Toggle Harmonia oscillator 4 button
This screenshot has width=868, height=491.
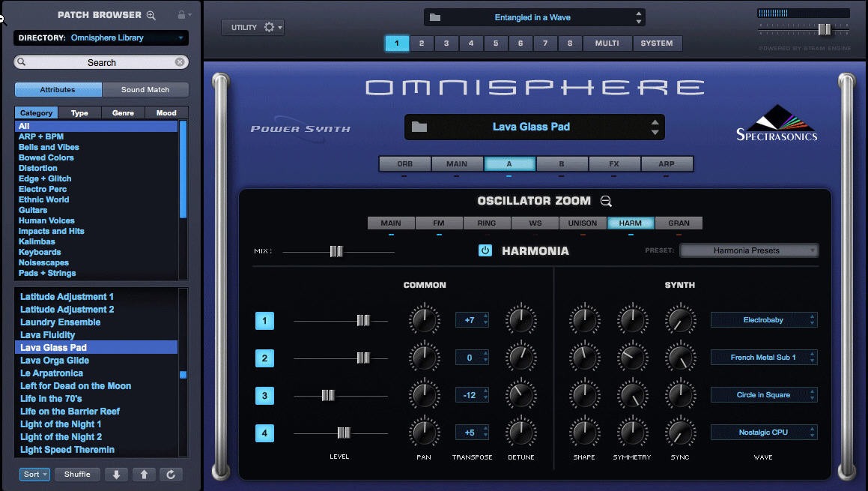pos(264,433)
